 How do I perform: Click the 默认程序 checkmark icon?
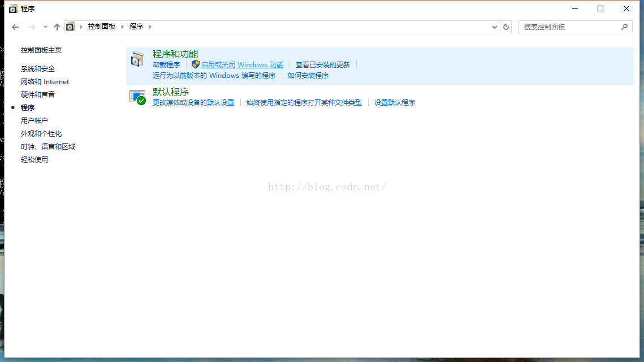[137, 97]
